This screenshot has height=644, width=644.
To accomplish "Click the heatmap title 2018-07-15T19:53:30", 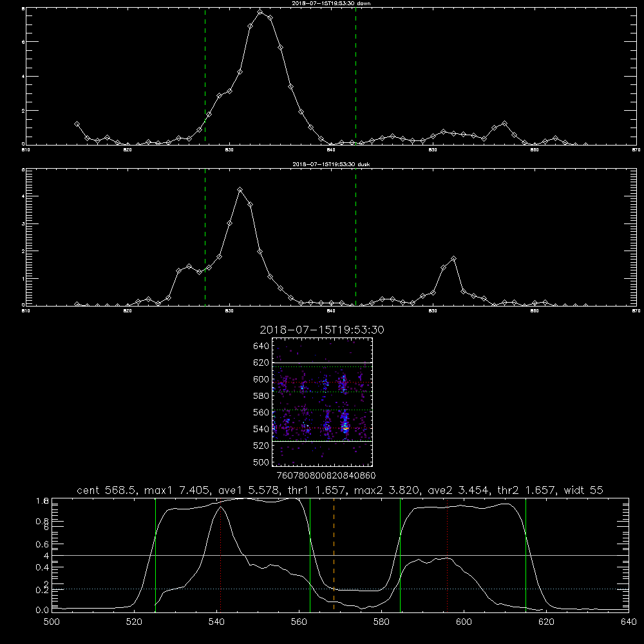I will 322,330.
